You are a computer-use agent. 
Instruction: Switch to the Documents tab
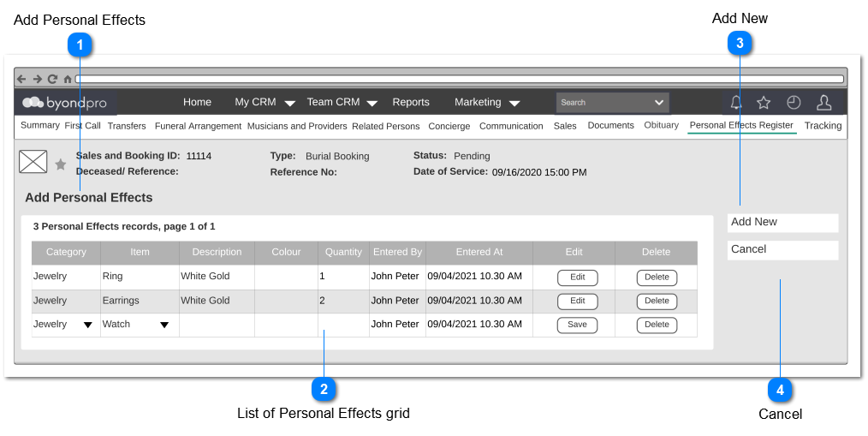pyautogui.click(x=611, y=126)
